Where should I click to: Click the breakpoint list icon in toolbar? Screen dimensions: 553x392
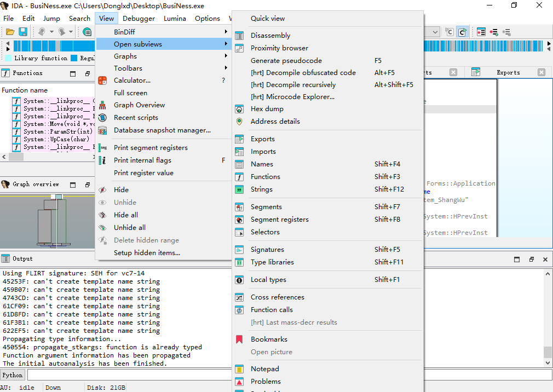pos(482,32)
